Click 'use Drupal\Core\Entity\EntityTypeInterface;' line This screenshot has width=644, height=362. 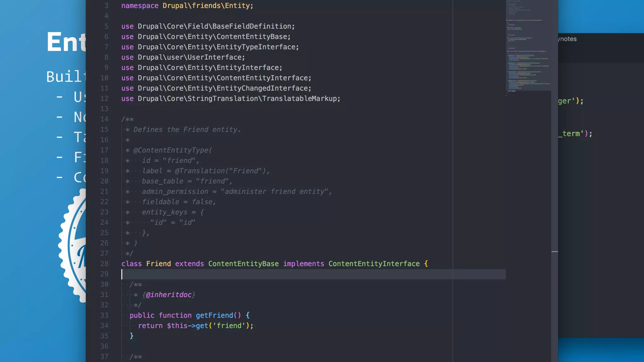pyautogui.click(x=210, y=47)
